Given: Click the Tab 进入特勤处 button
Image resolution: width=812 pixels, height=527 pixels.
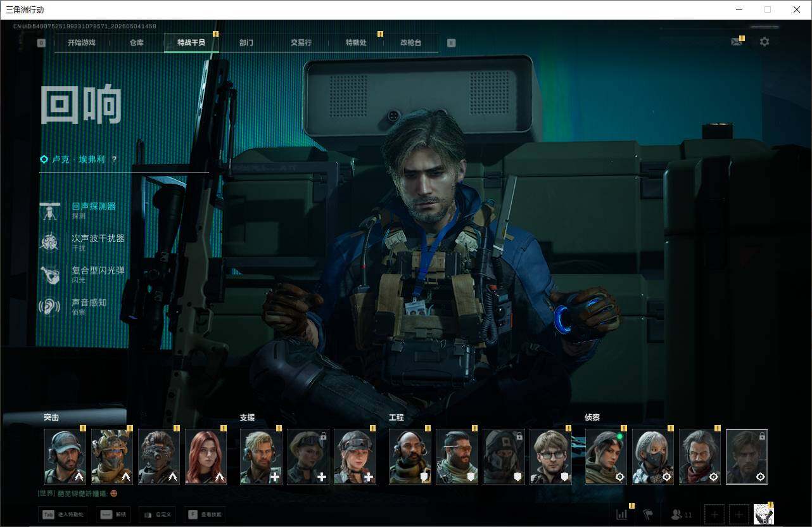Looking at the screenshot, I should pyautogui.click(x=63, y=514).
